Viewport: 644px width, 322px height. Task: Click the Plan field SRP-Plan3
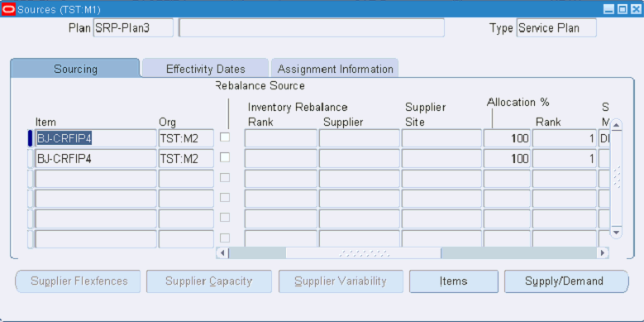133,28
